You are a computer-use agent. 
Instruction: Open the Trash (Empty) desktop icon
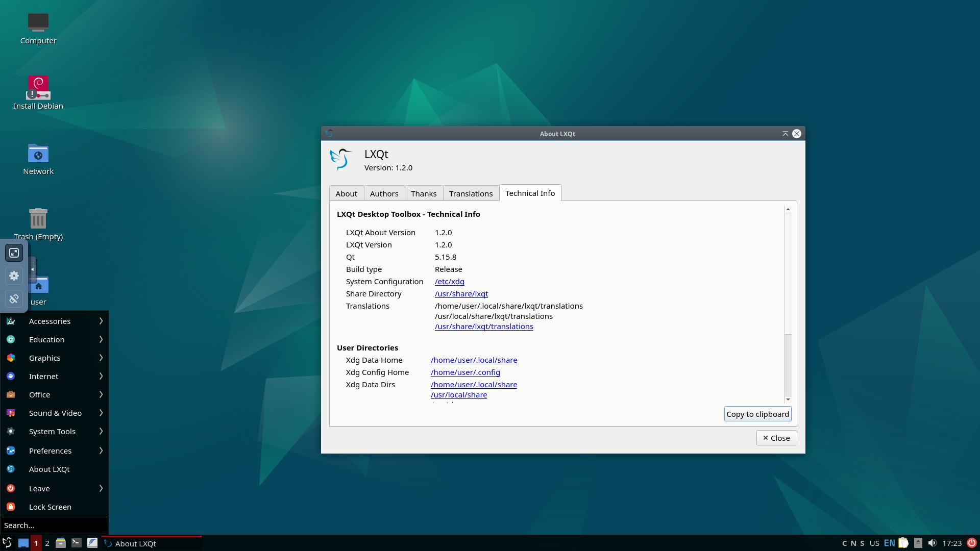tap(38, 224)
